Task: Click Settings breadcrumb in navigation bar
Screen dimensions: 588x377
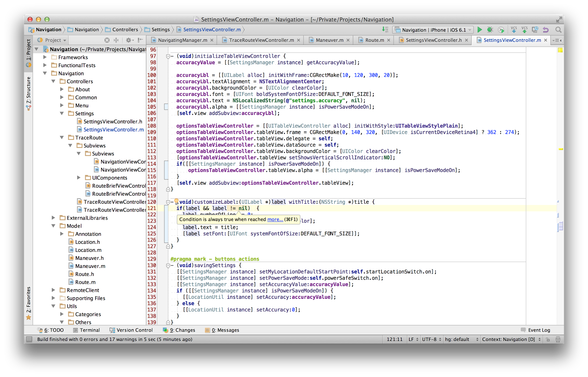Action: click(157, 29)
